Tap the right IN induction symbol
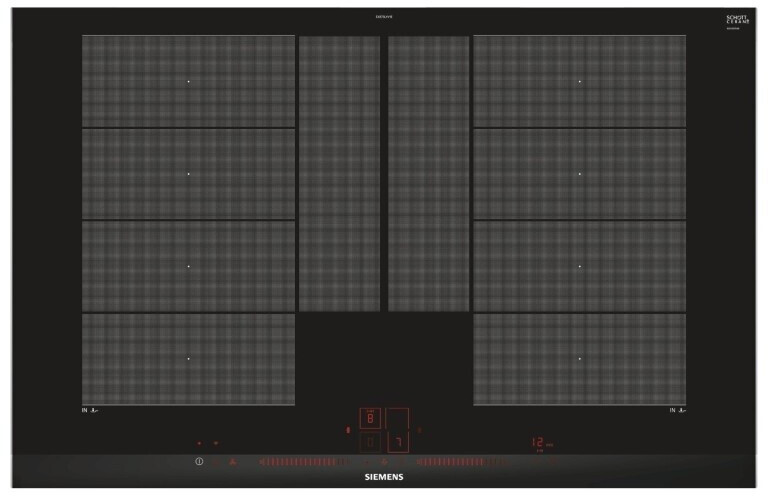 (678, 411)
